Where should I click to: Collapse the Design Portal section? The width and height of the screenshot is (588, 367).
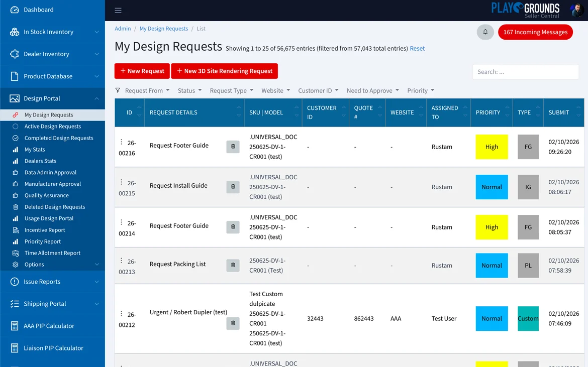coord(41,98)
